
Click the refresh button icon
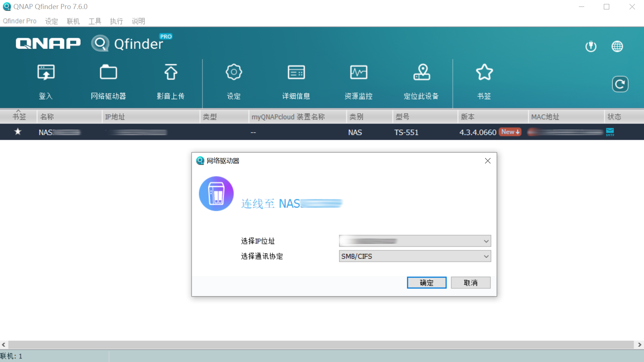(x=620, y=84)
